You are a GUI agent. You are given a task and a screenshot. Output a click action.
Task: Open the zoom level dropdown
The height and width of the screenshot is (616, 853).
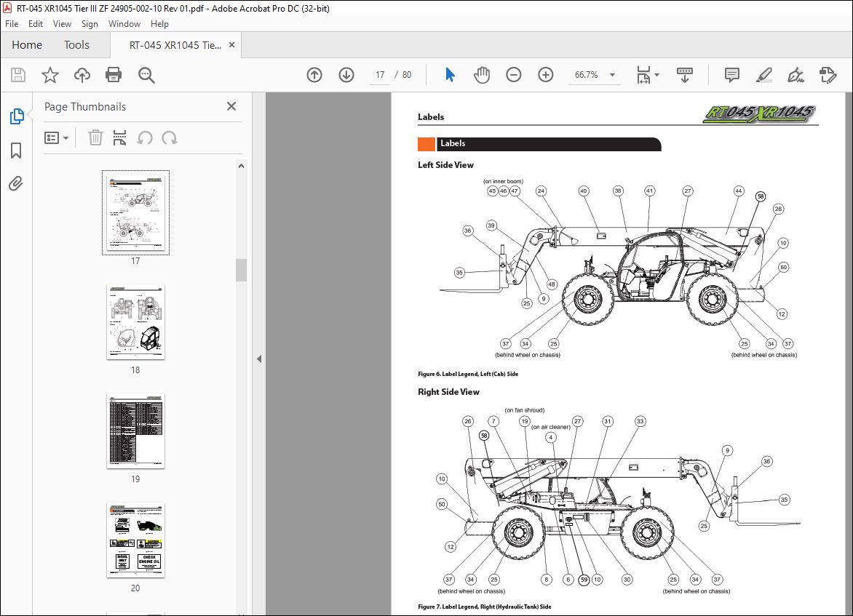pos(613,75)
